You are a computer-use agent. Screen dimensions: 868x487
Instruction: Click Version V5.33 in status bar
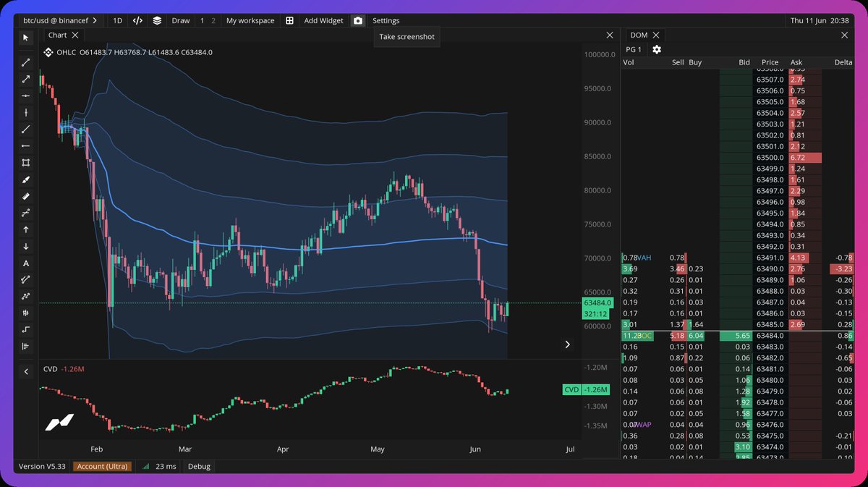pyautogui.click(x=42, y=466)
